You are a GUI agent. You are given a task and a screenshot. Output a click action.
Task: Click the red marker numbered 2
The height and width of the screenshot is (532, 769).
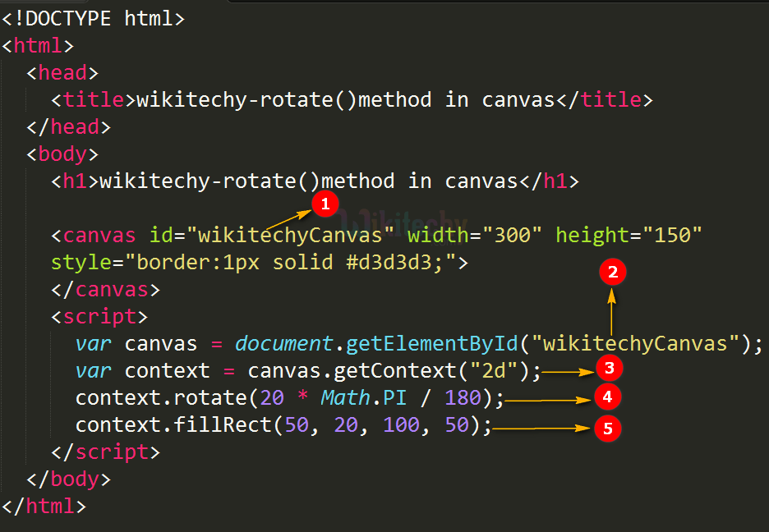pos(612,272)
